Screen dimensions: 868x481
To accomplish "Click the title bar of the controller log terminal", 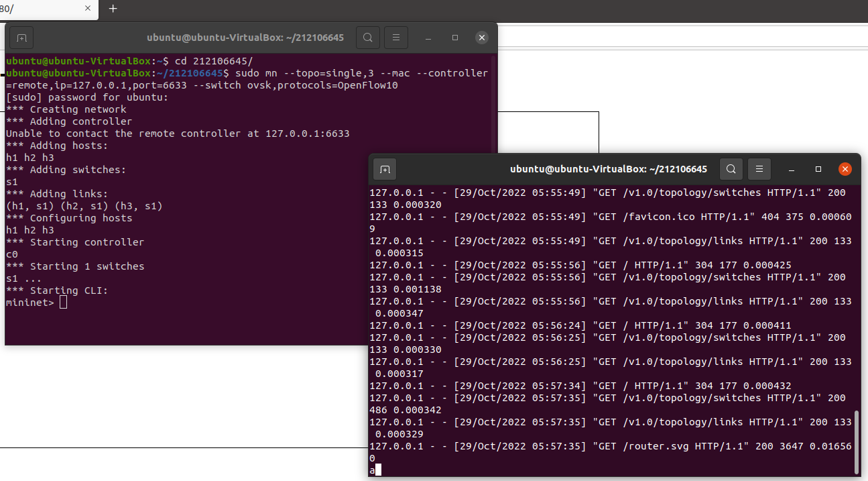I will click(608, 169).
